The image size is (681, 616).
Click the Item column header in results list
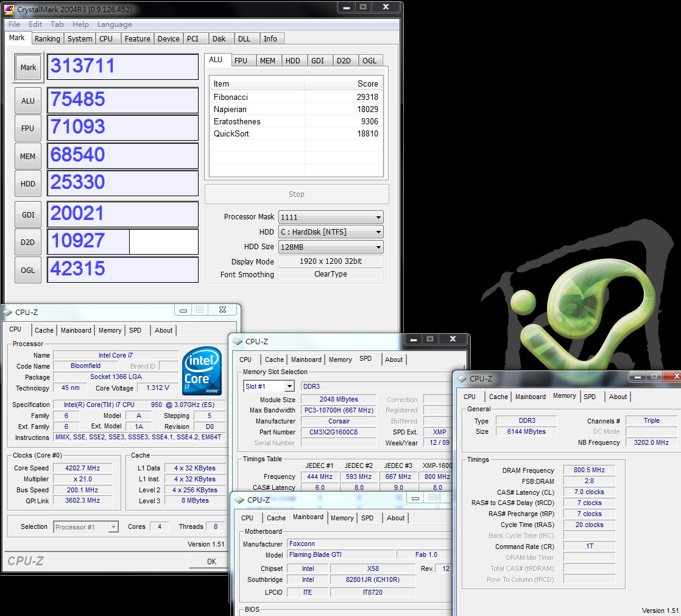[x=256, y=84]
